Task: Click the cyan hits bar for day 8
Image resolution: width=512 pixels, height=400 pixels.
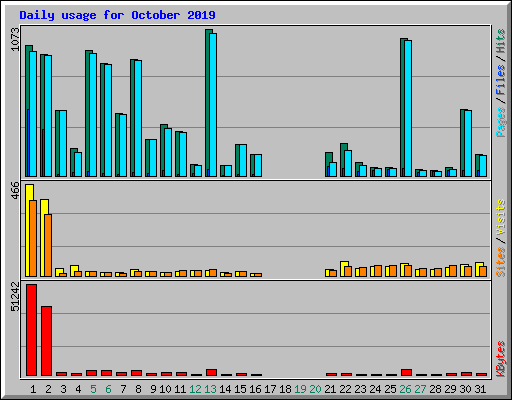Action: [138, 118]
